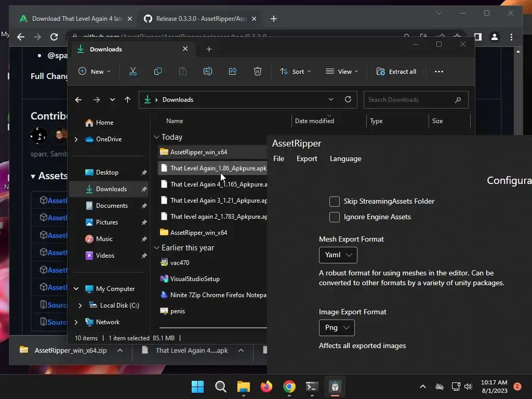The image size is (532, 399).
Task: Open a new Chrome tab
Action: click(274, 19)
